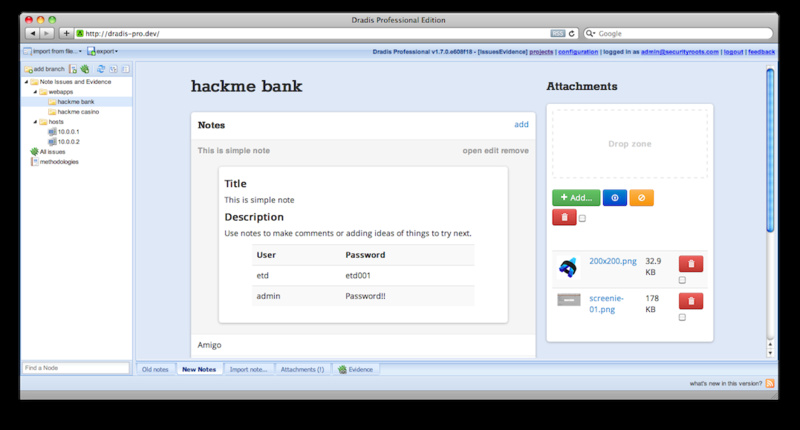
Task: Click the blue refresh tree icon
Action: (x=101, y=69)
